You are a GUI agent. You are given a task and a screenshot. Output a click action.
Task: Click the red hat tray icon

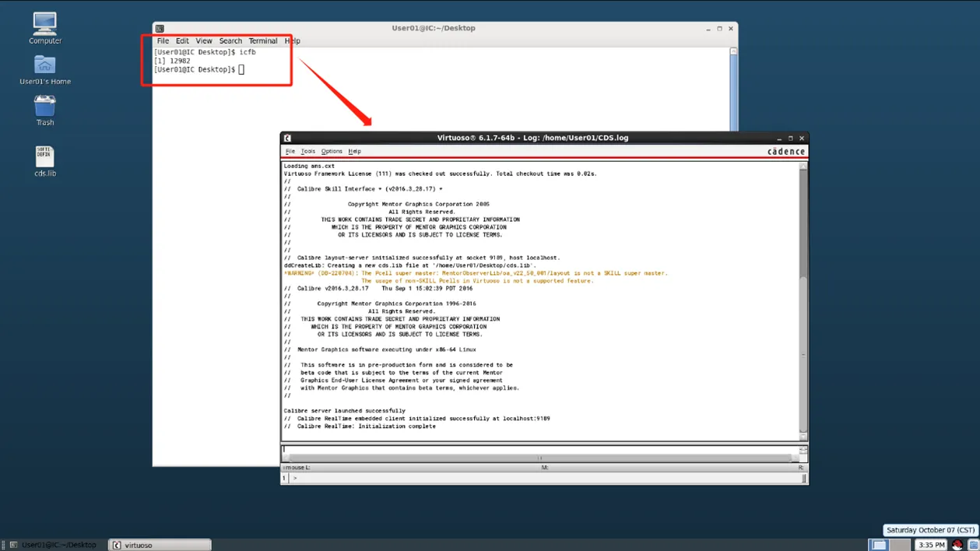coord(957,545)
